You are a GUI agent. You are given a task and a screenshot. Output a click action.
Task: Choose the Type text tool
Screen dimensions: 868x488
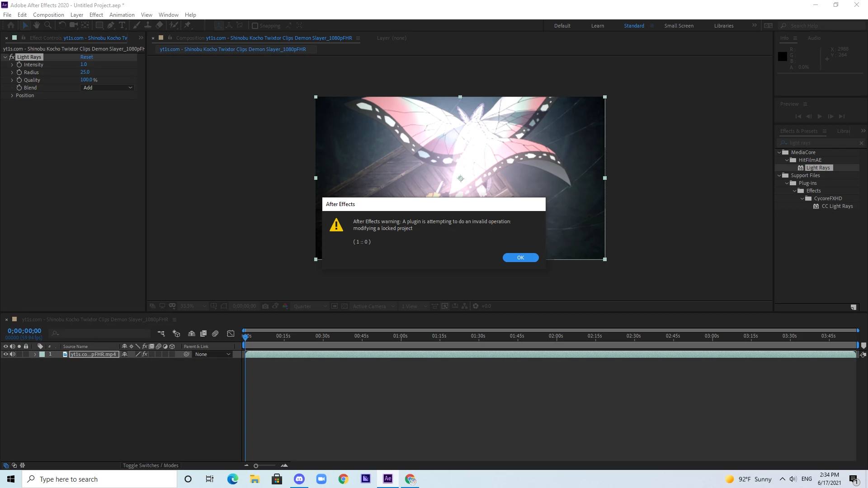click(x=122, y=25)
